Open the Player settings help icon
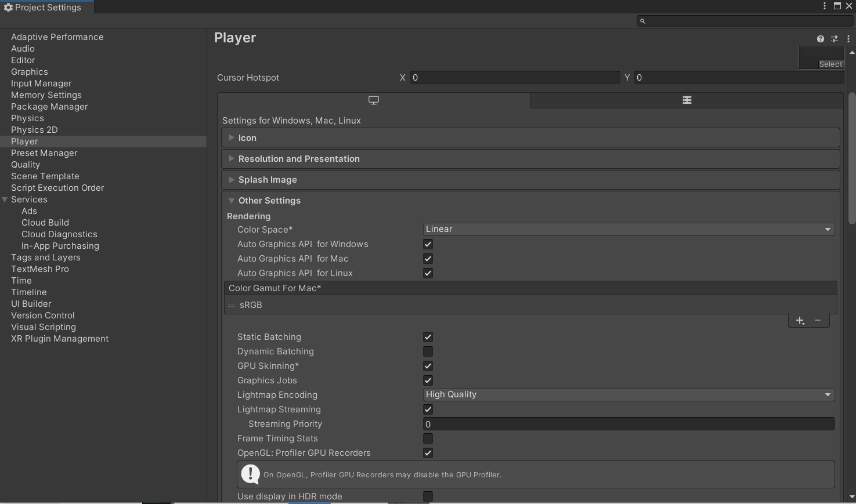Image resolution: width=856 pixels, height=504 pixels. click(820, 39)
